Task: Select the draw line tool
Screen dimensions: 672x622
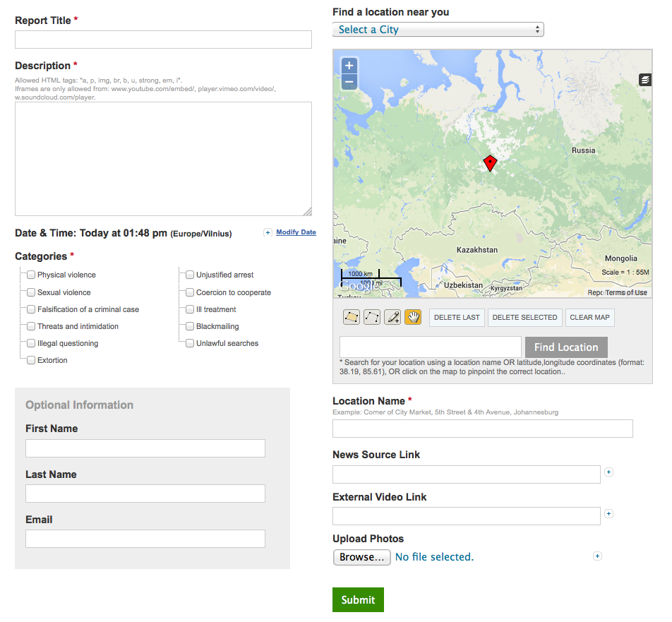Action: pos(372,318)
